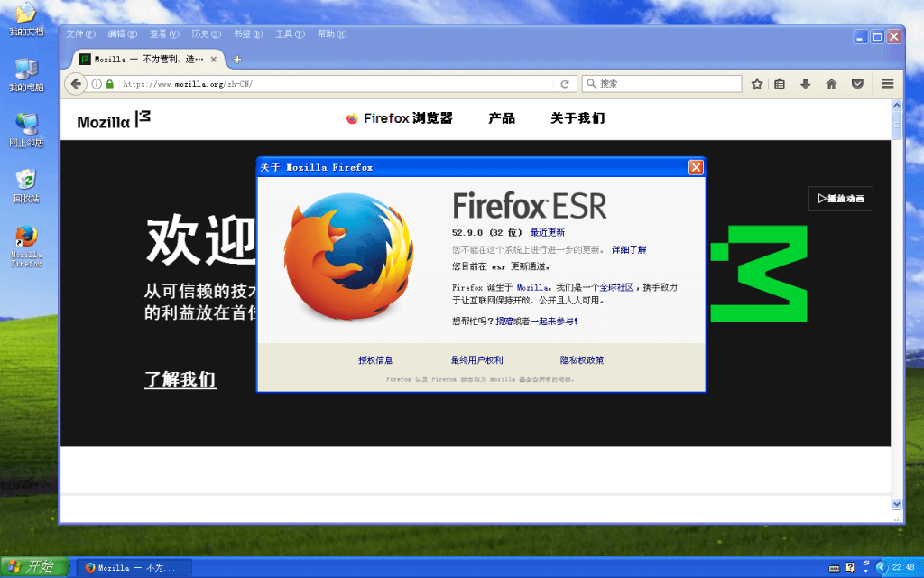Viewport: 924px width, 578px height.
Task: Select the Mozilla browser tab
Action: tap(149, 59)
